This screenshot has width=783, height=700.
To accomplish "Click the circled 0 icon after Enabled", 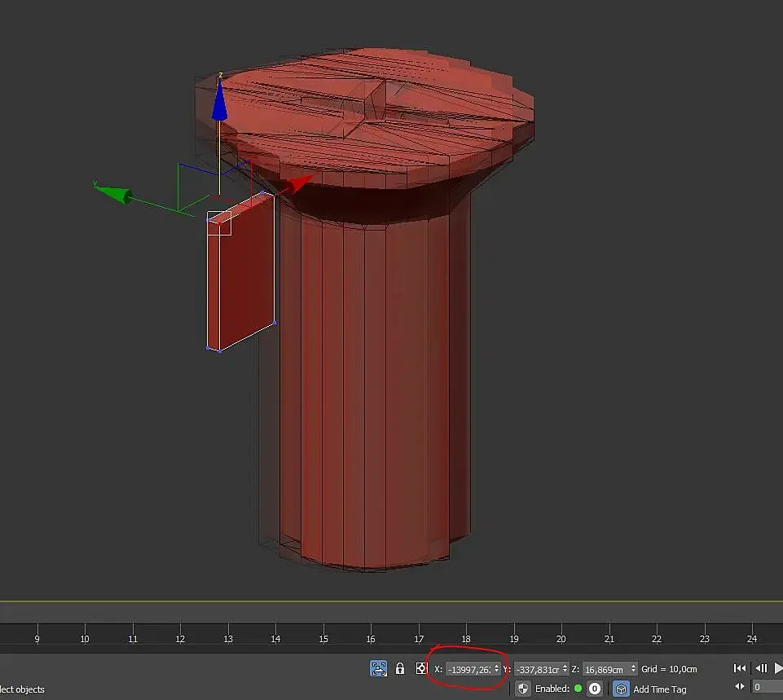I will click(595, 689).
